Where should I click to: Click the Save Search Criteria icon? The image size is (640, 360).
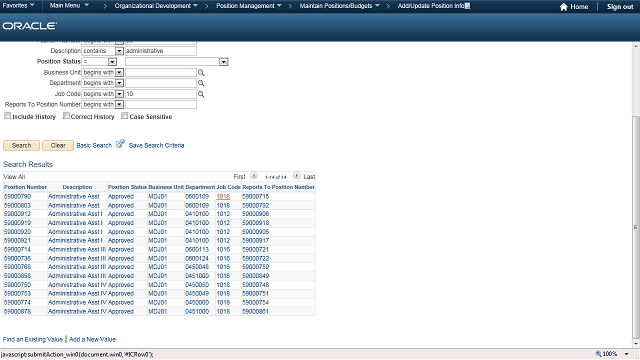coord(120,144)
